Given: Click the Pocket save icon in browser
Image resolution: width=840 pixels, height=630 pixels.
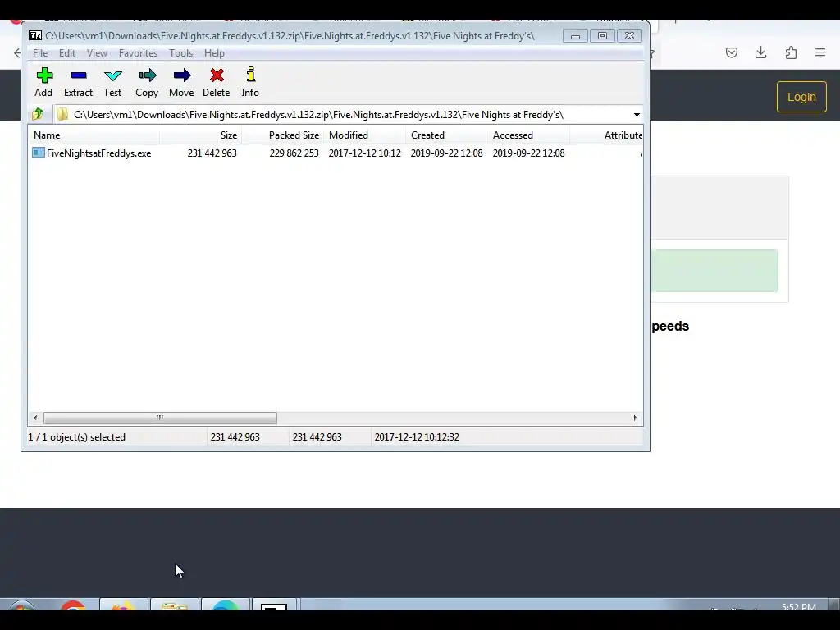Looking at the screenshot, I should (732, 52).
